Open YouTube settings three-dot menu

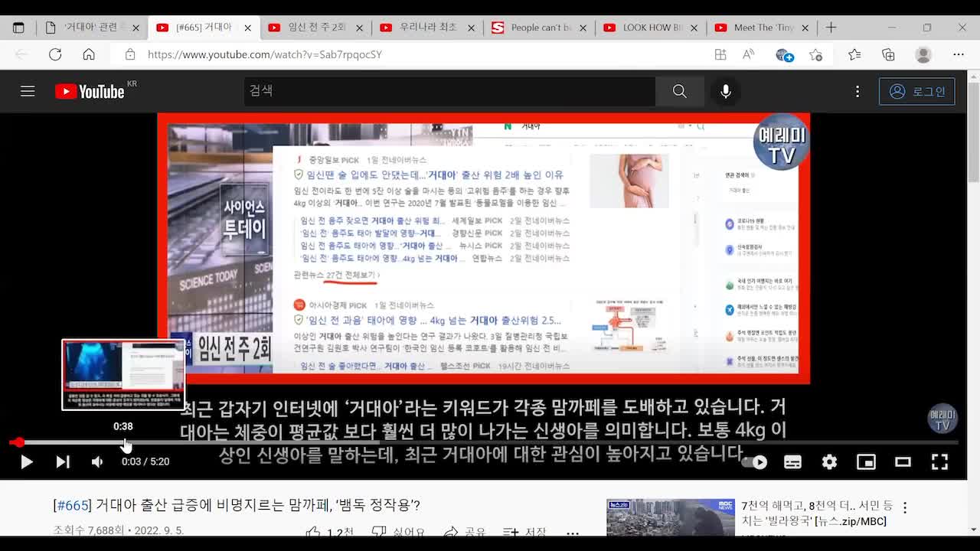(x=857, y=91)
